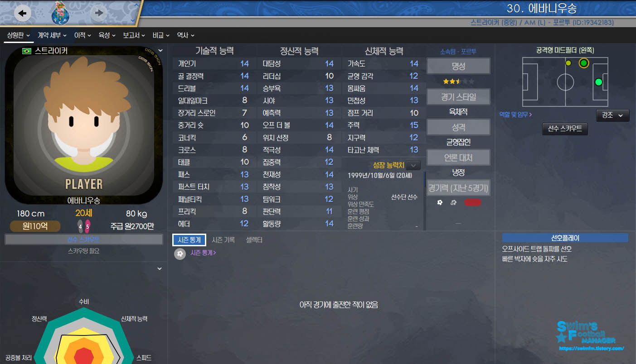Click the star rating under 명성
The width and height of the screenshot is (636, 364).
point(459,81)
